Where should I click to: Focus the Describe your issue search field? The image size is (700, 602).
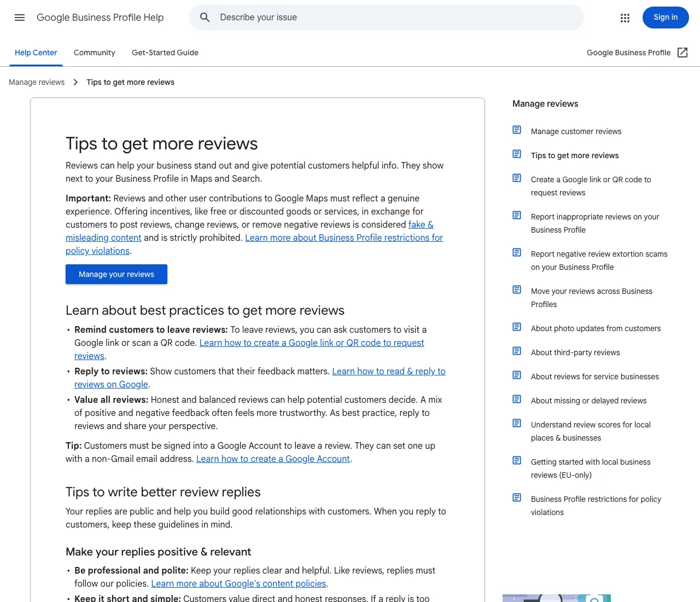point(387,18)
